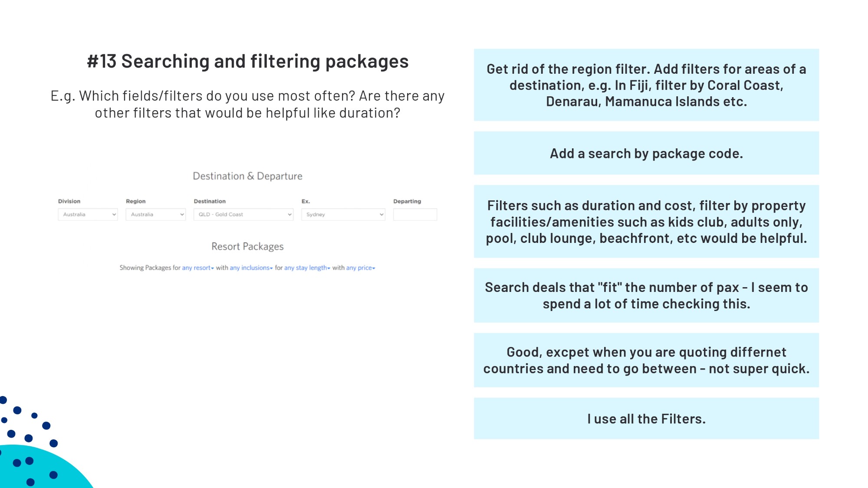Image resolution: width=868 pixels, height=488 pixels.
Task: Open the 'any resort' filter link
Action: (x=197, y=268)
